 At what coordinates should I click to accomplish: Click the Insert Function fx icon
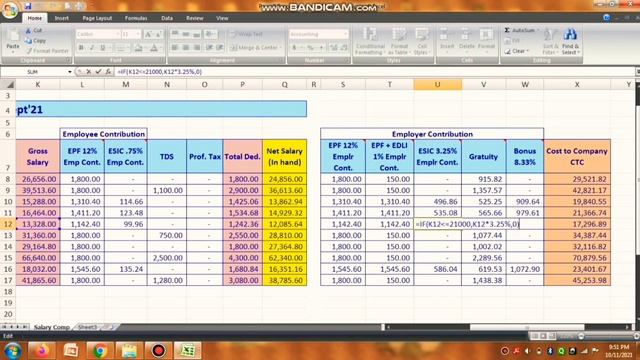[x=108, y=72]
